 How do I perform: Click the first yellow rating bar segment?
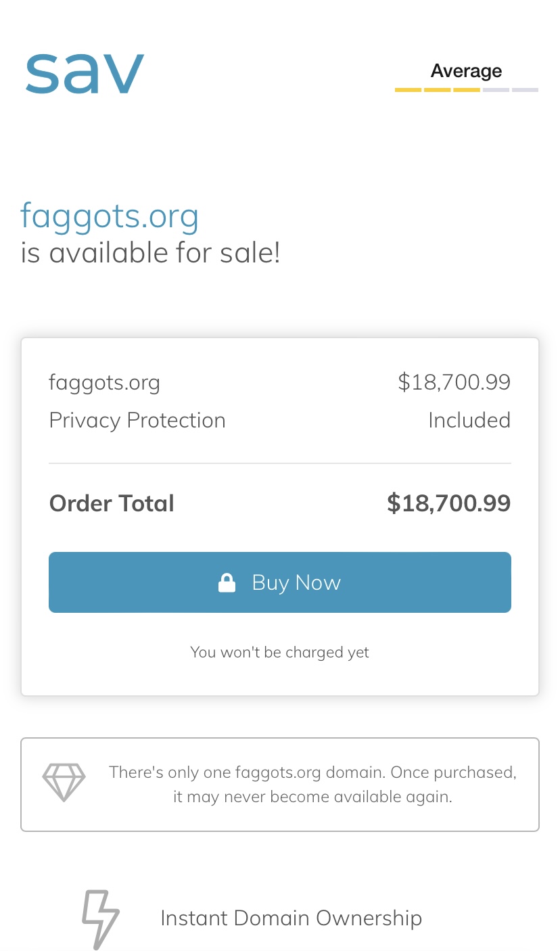408,90
